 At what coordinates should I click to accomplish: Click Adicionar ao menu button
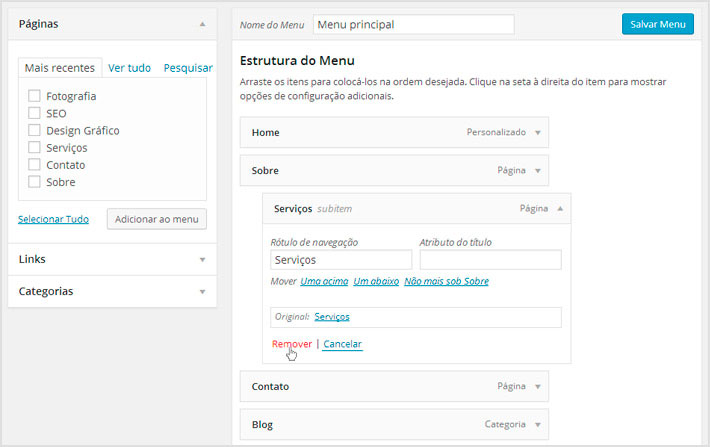[x=157, y=219]
